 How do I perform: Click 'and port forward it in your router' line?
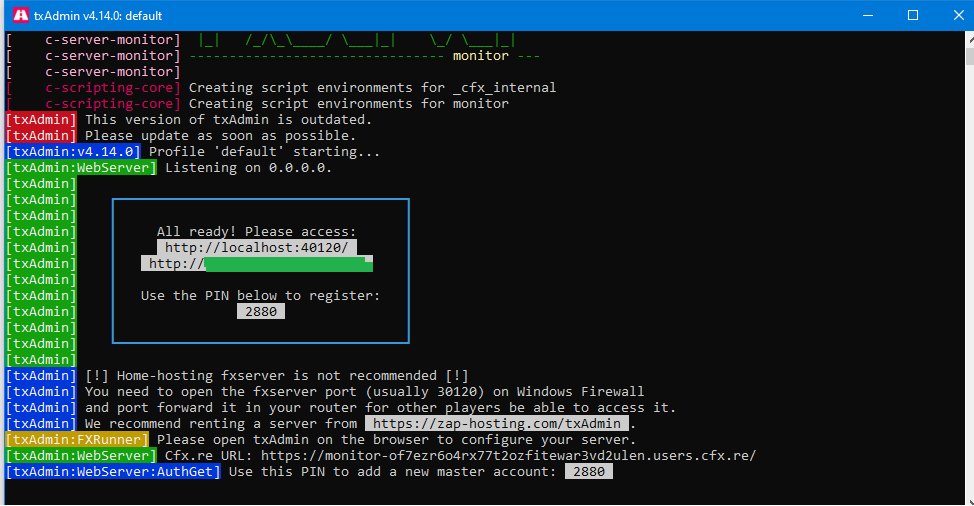point(380,408)
